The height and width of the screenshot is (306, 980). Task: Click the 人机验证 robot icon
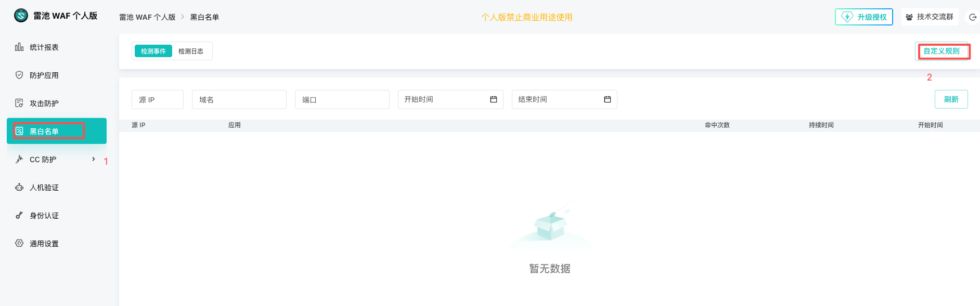click(x=19, y=188)
